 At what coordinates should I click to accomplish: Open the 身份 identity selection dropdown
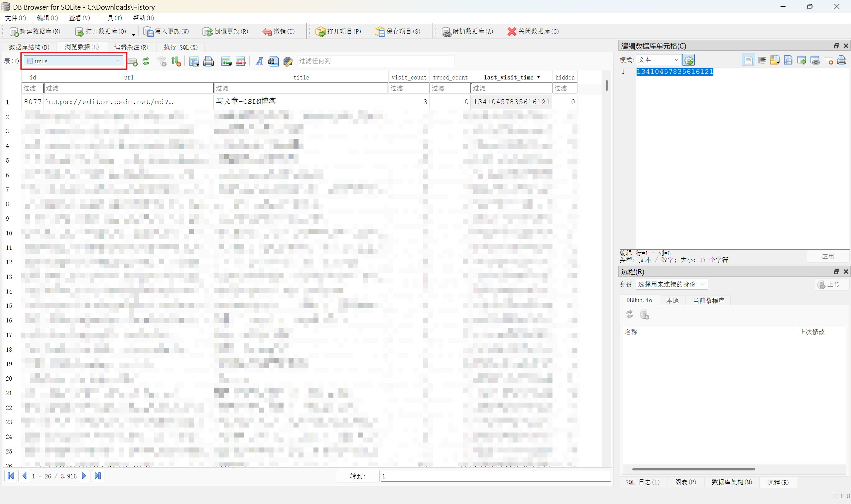pos(671,284)
